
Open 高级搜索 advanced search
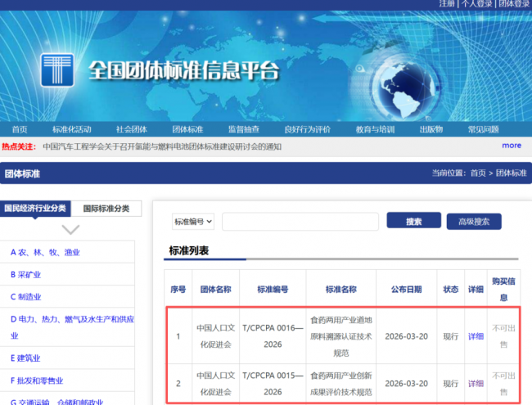(x=473, y=222)
